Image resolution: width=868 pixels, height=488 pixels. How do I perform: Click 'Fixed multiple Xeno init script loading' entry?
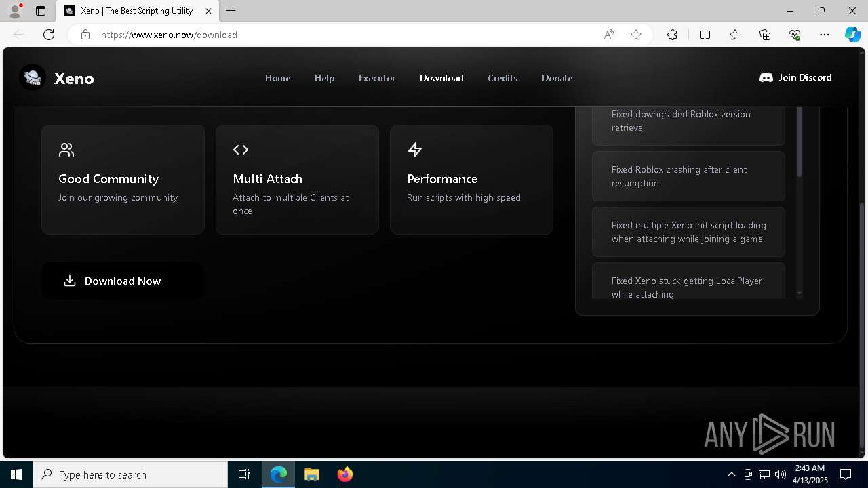(x=688, y=232)
